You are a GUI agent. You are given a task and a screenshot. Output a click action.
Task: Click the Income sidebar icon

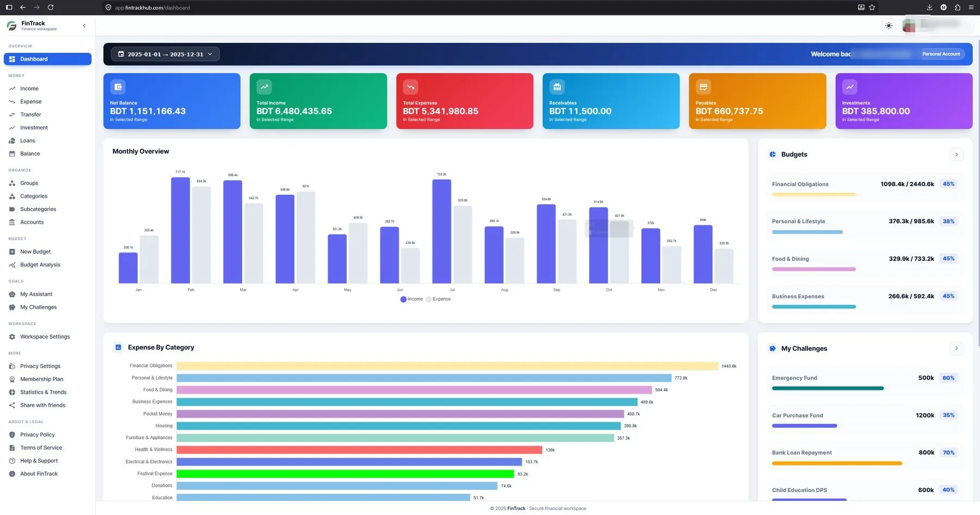(12, 88)
